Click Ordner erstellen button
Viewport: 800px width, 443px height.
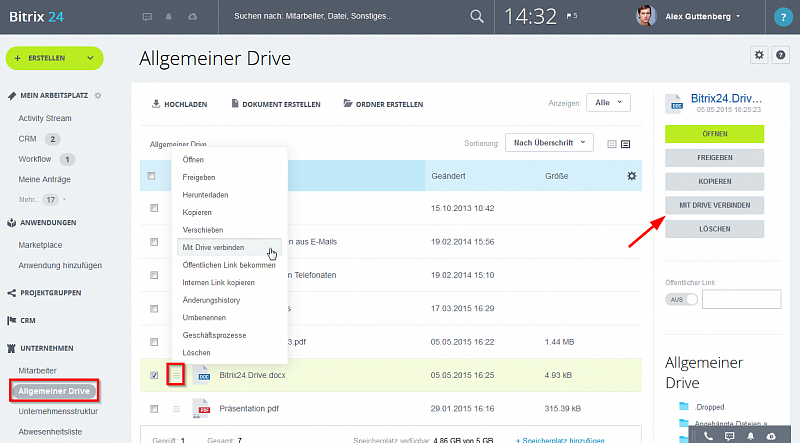pos(383,104)
